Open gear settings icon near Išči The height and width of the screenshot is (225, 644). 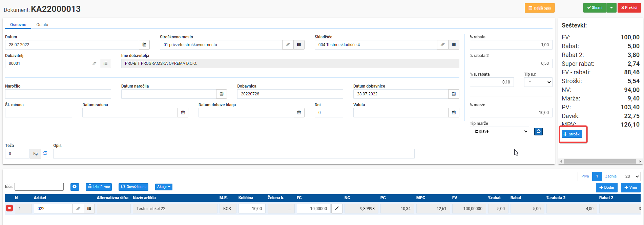click(75, 187)
